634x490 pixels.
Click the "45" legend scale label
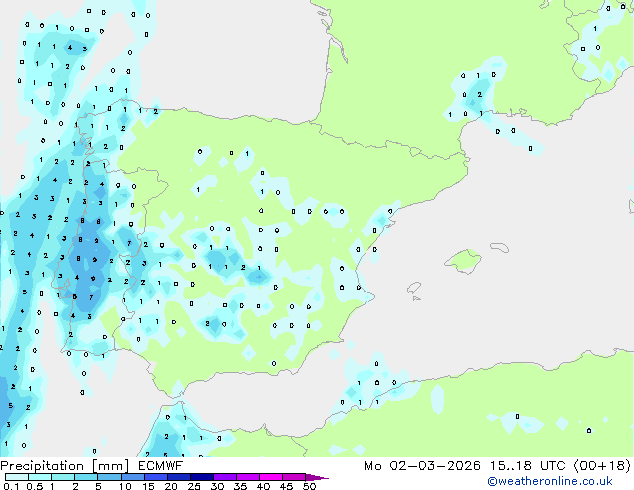[x=286, y=486]
